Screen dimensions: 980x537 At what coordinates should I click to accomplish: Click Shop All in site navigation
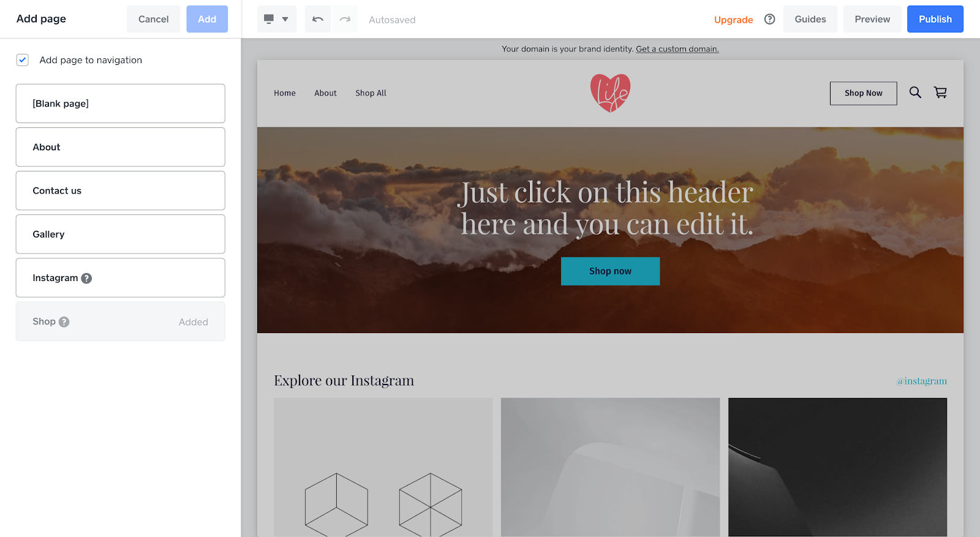(x=371, y=93)
